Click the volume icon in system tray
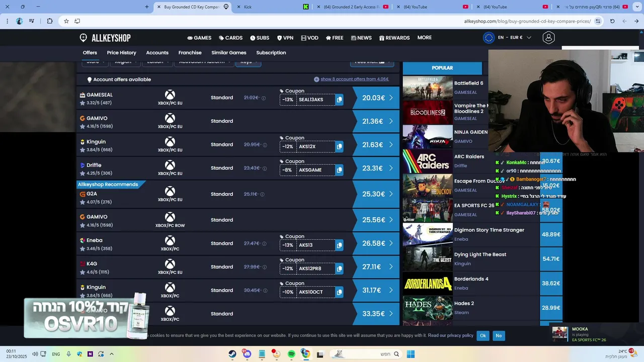This screenshot has height=362, width=644. 35,354
